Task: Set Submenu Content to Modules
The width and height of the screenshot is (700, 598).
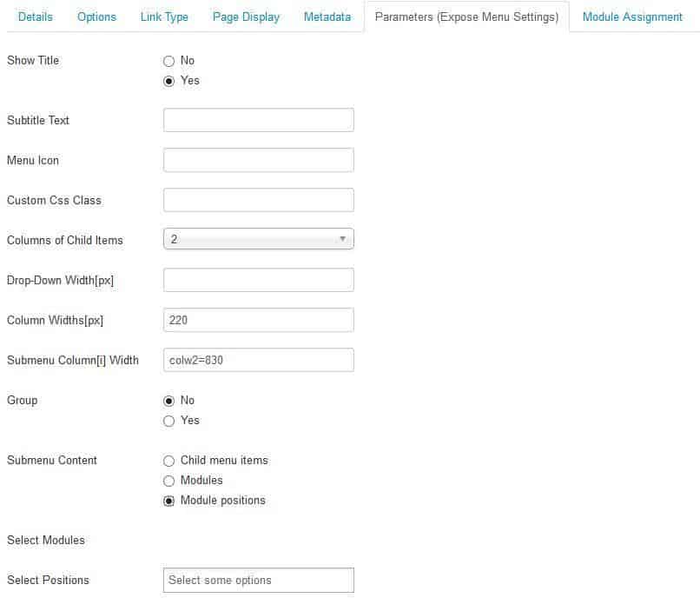Action: [170, 481]
